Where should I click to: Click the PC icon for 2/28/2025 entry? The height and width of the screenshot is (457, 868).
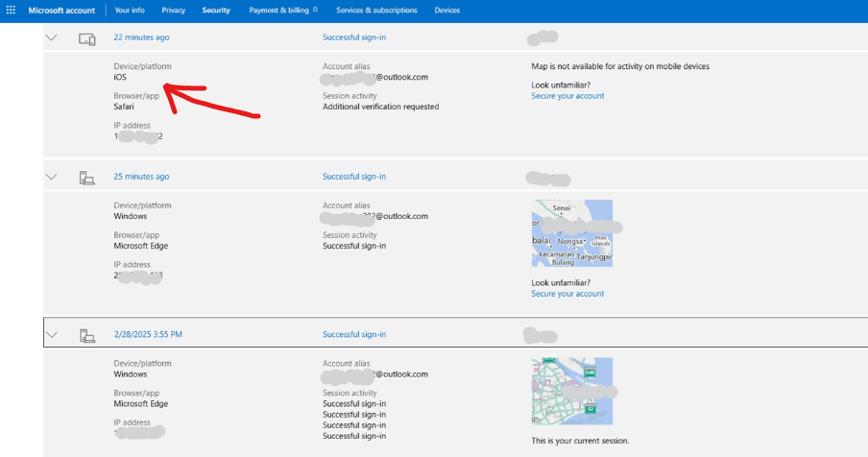coord(87,335)
